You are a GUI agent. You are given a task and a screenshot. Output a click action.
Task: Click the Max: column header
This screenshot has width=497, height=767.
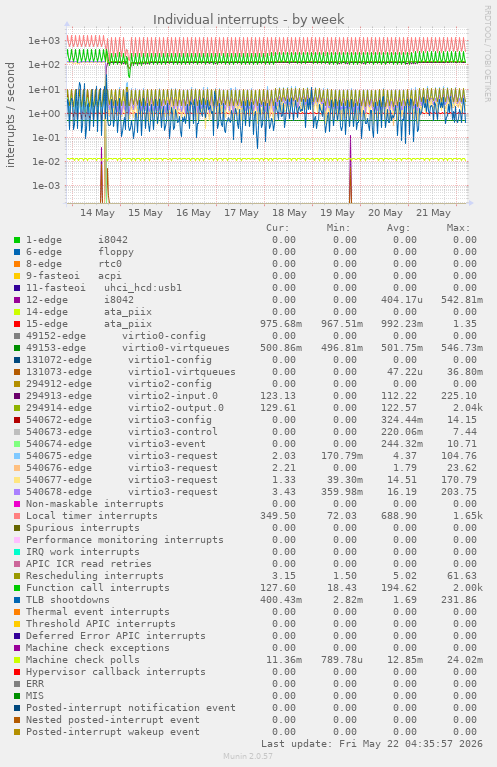click(458, 228)
